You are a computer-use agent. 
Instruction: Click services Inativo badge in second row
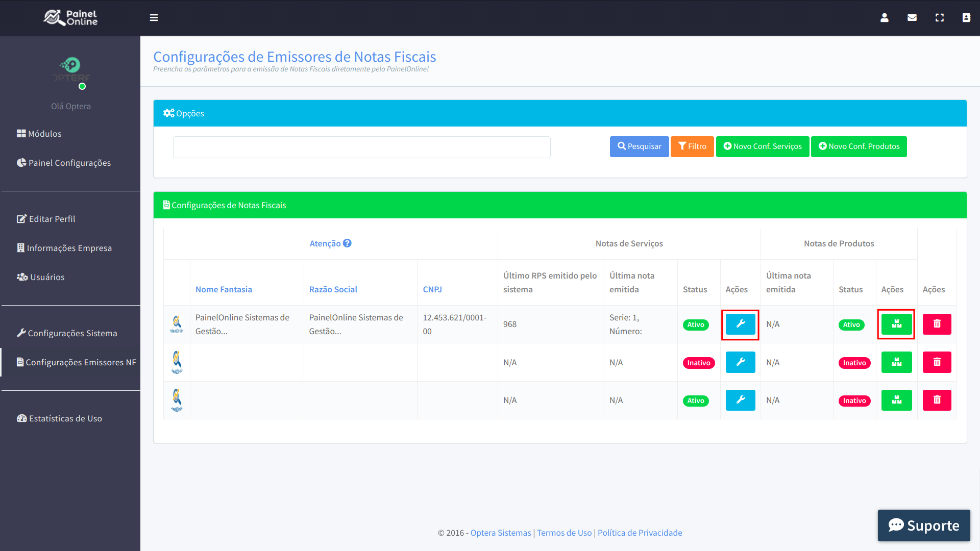click(699, 363)
